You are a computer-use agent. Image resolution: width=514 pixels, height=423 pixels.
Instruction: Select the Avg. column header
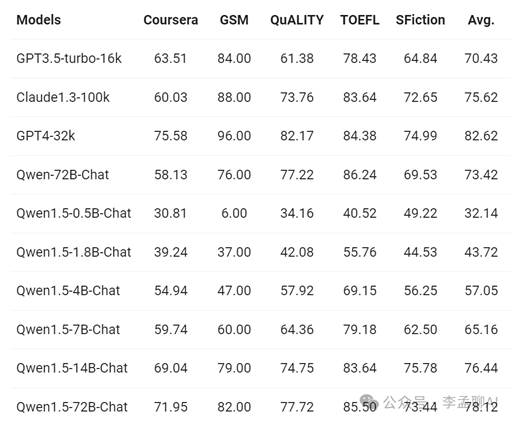(x=481, y=20)
